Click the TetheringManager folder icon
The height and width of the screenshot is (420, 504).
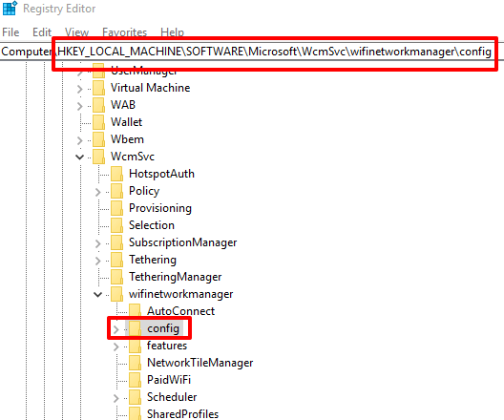coord(117,277)
